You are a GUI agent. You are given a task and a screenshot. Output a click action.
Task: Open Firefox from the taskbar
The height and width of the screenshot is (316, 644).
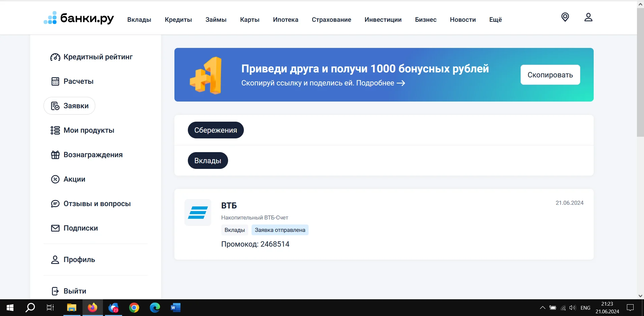92,308
